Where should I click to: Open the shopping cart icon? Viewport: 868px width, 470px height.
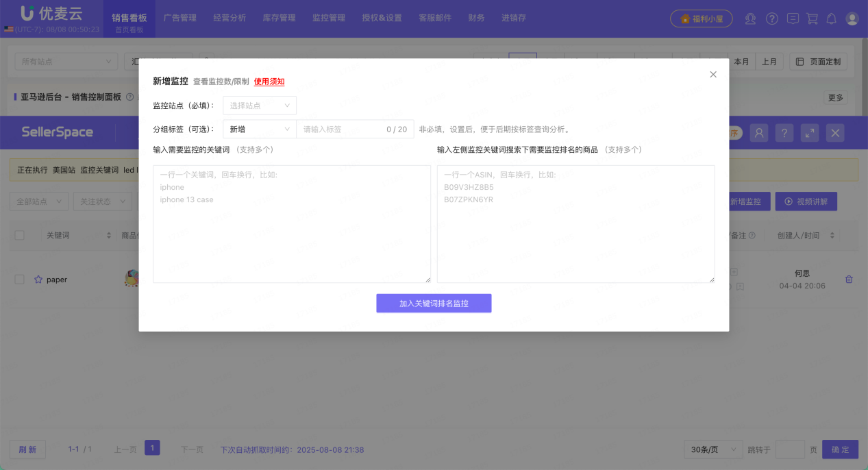(813, 18)
